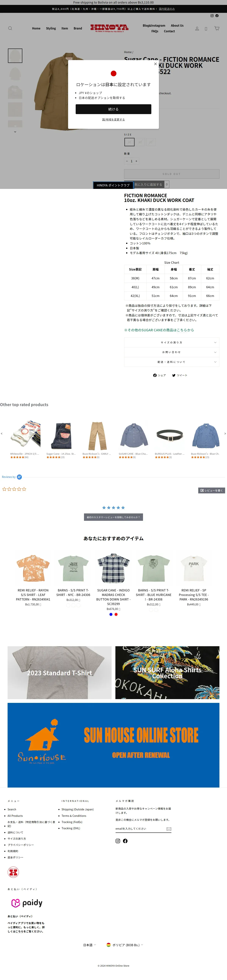Expand the サイズの測り方 section
Image resolution: width=227 pixels, height=980 pixels.
[172, 342]
